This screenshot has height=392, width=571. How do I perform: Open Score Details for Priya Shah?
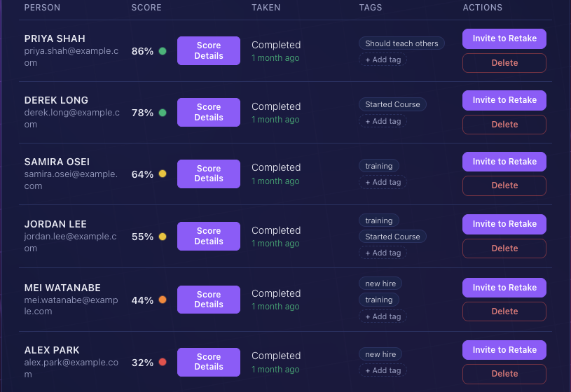(x=209, y=50)
